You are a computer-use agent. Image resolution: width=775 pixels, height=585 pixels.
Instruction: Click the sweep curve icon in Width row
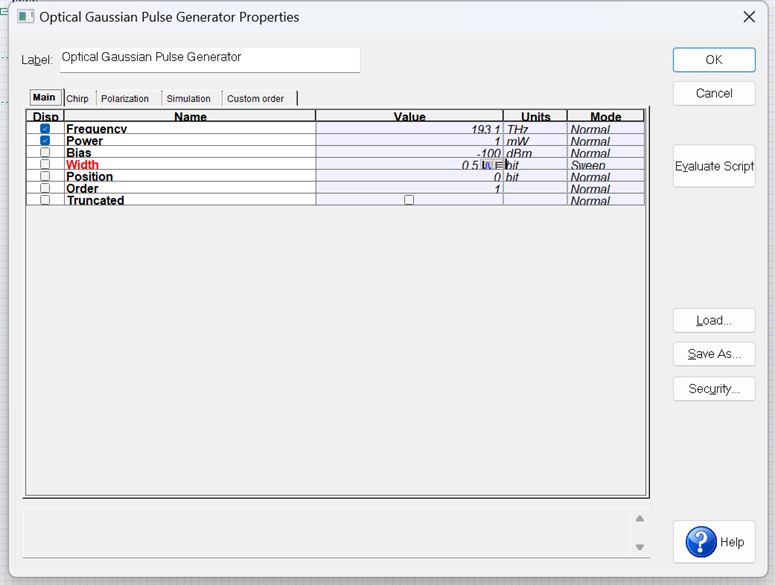click(487, 165)
